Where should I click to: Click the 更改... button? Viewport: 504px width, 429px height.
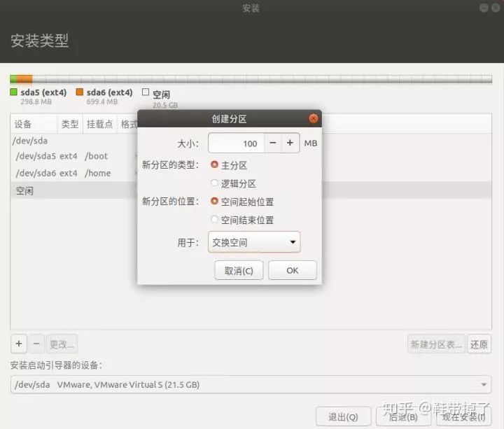click(62, 344)
